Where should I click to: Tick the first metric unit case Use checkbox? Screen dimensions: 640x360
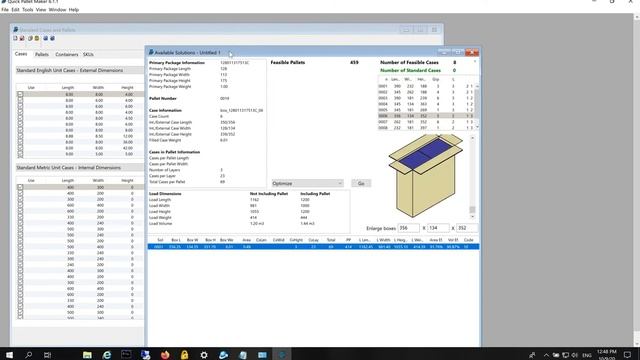tap(20, 187)
